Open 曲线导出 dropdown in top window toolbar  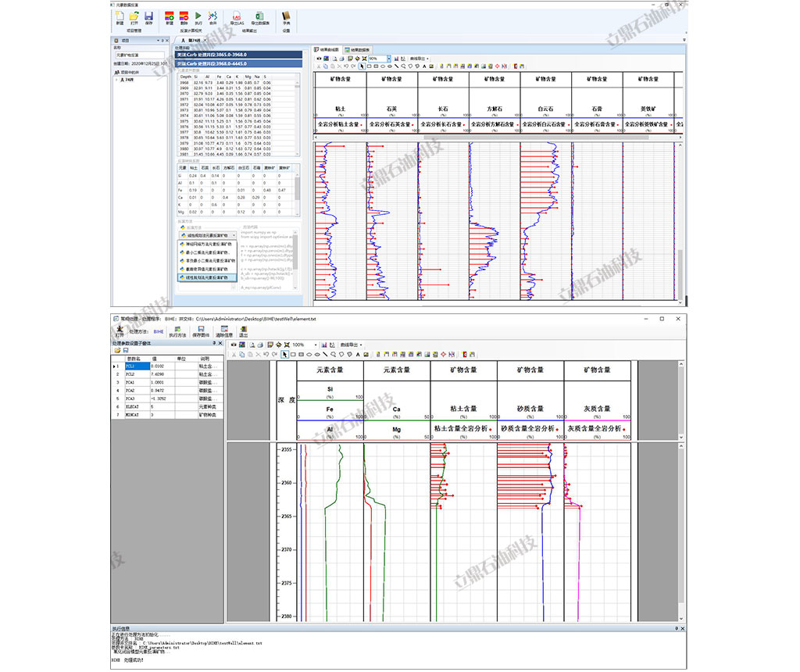point(420,59)
